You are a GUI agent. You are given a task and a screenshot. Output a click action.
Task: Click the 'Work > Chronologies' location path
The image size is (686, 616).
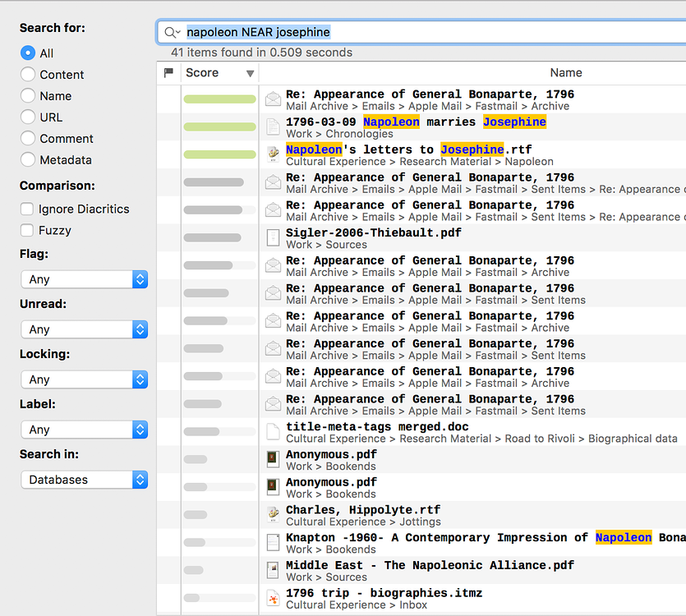pyautogui.click(x=339, y=134)
